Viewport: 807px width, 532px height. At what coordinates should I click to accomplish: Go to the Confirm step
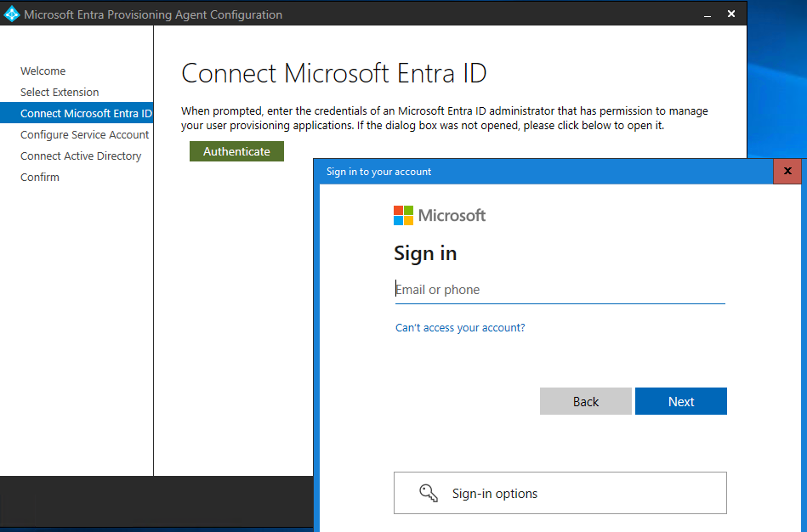tap(40, 178)
